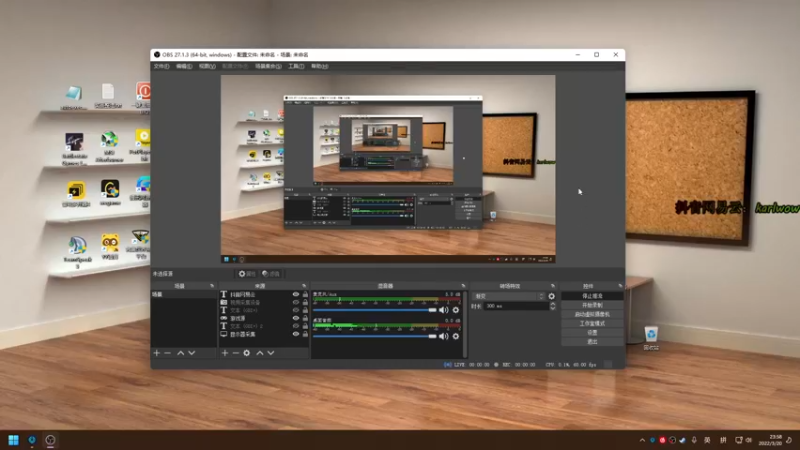Remove the scene using the Scenes minus icon

pyautogui.click(x=167, y=353)
